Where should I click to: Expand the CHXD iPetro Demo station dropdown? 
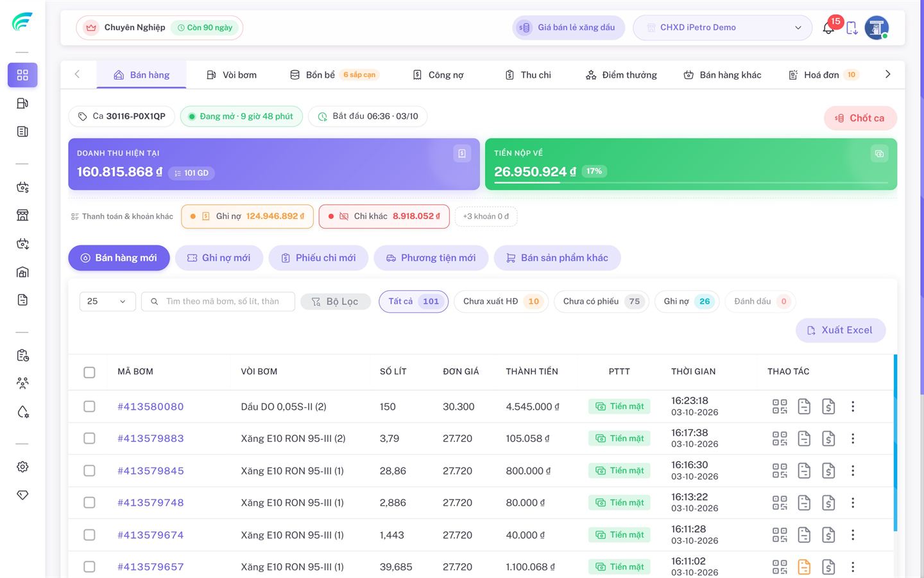point(723,28)
